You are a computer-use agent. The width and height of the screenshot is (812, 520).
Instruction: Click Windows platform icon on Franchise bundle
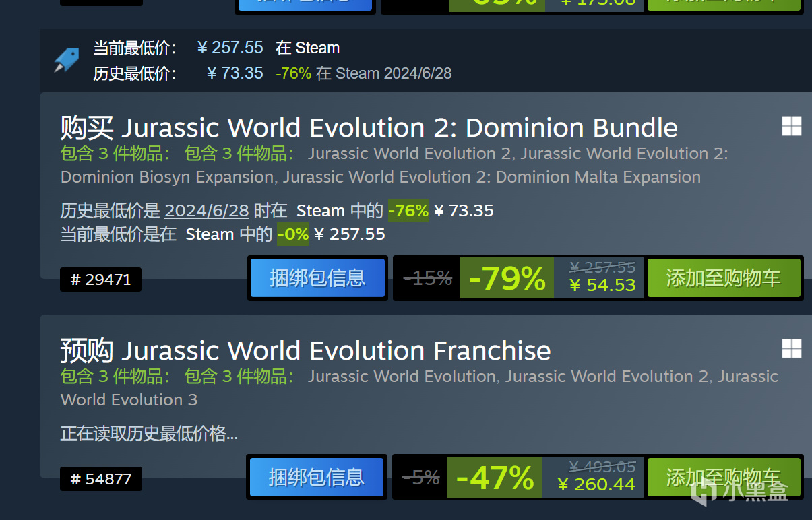[x=791, y=348]
